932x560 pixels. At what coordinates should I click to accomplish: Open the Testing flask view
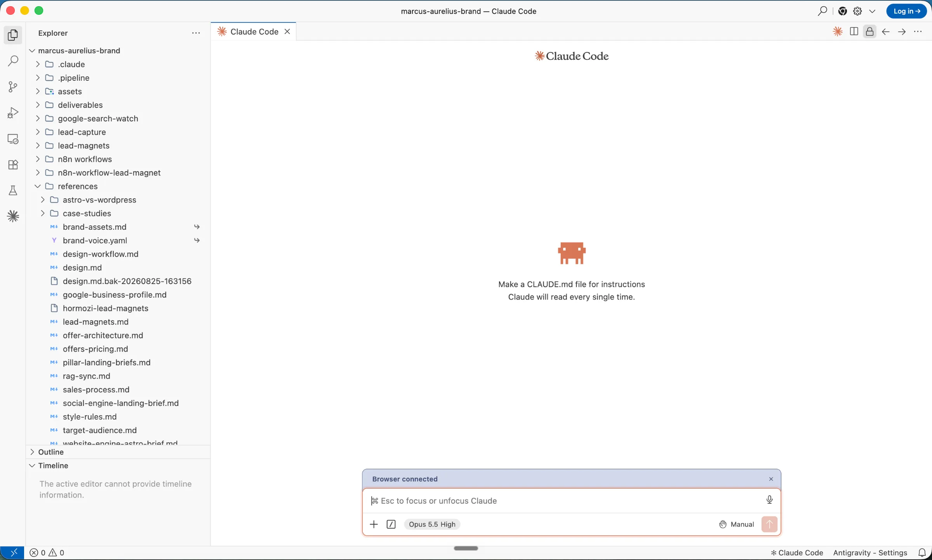tap(13, 191)
